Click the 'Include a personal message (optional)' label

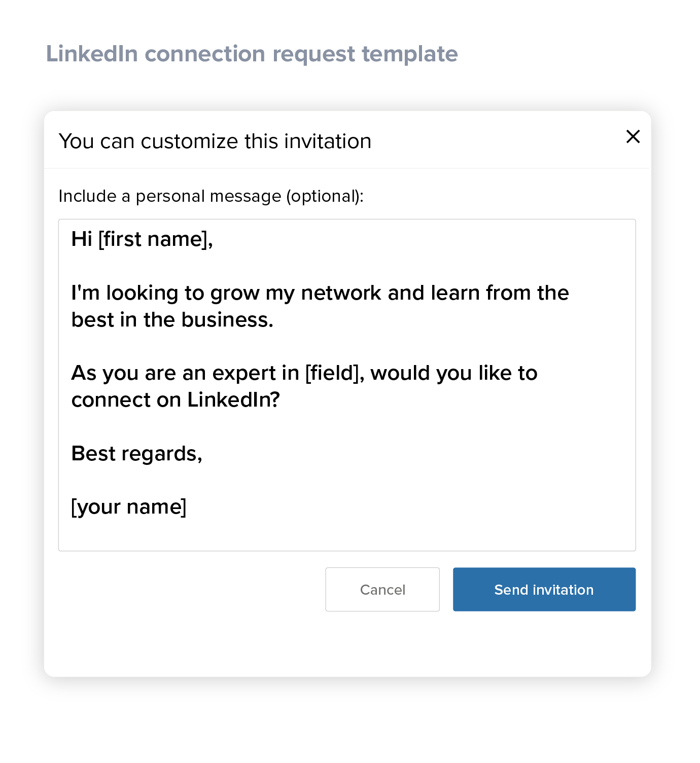pyautogui.click(x=211, y=196)
